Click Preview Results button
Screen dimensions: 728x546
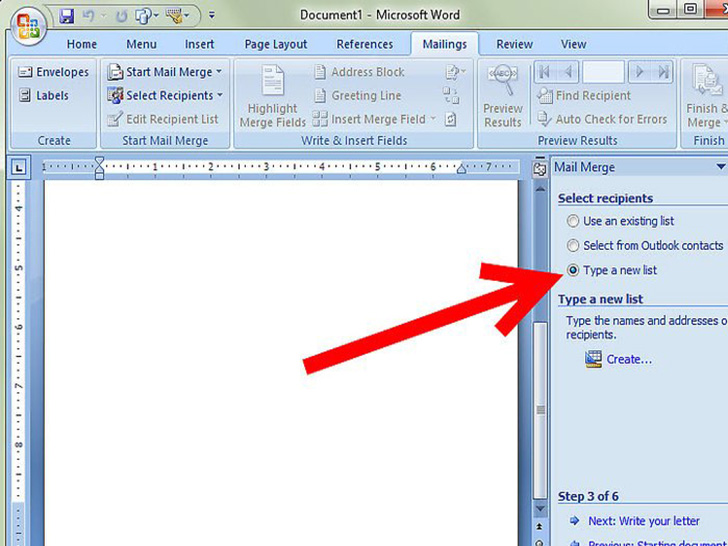click(x=503, y=96)
